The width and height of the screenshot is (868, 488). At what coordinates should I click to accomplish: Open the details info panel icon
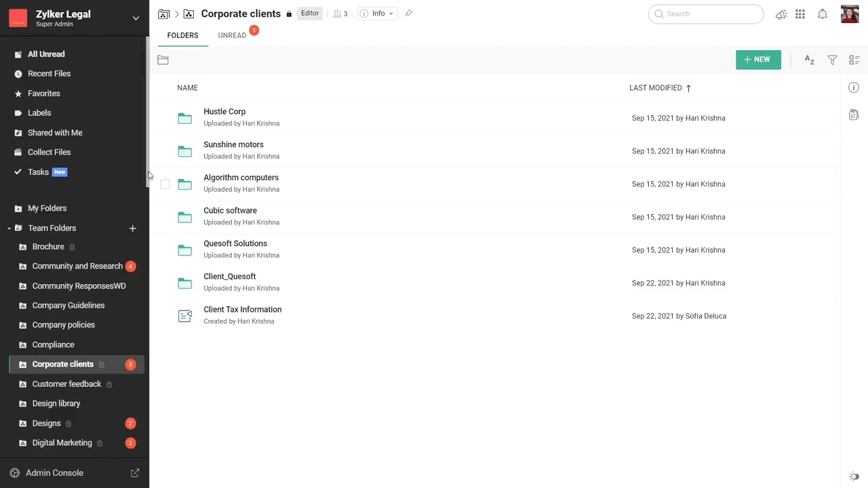(x=854, y=87)
